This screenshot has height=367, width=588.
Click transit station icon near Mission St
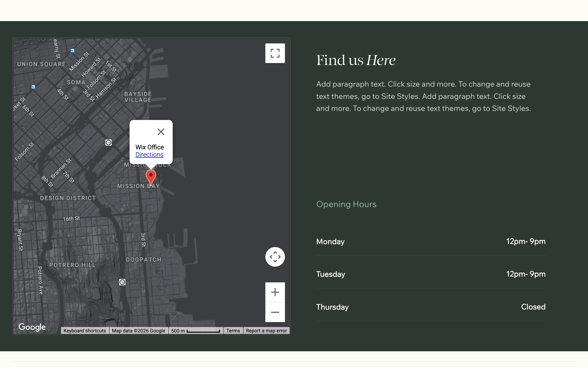pyautogui.click(x=73, y=51)
